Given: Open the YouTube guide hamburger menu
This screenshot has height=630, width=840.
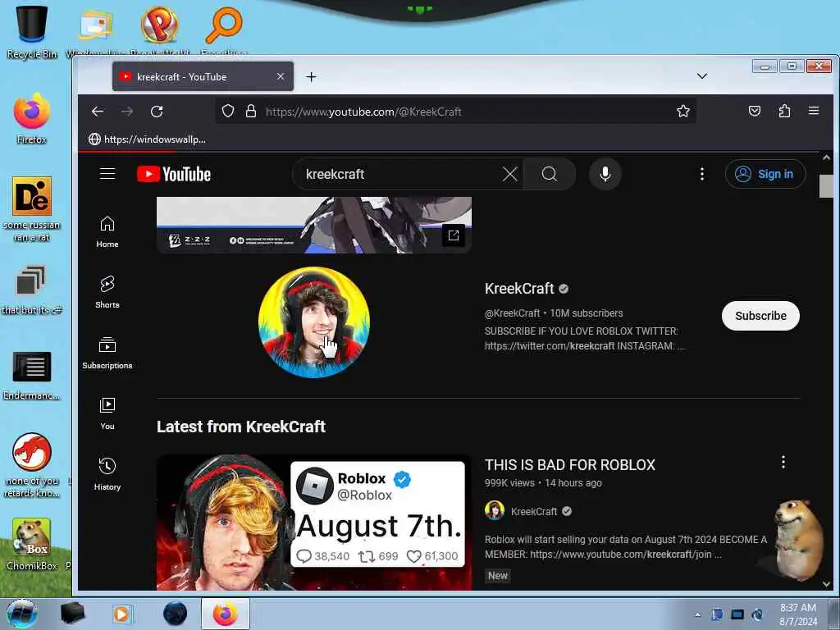Looking at the screenshot, I should pyautogui.click(x=107, y=174).
